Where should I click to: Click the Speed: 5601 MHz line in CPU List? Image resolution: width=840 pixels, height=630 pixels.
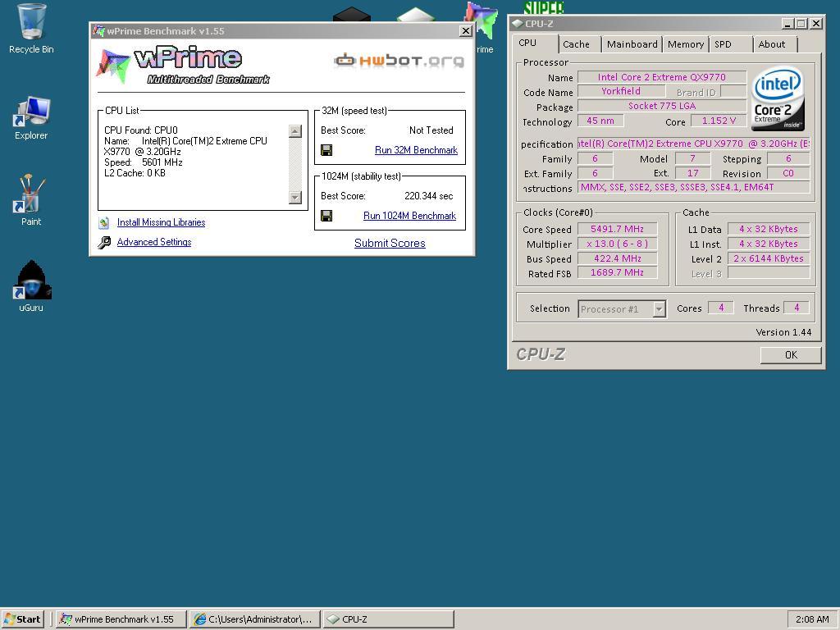click(x=143, y=162)
